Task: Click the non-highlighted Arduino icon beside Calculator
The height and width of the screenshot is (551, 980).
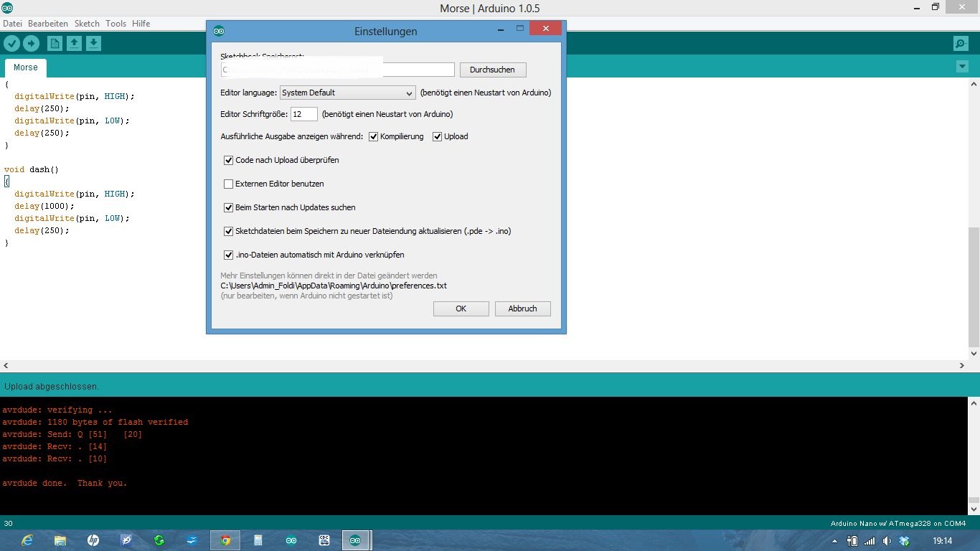Action: click(291, 540)
